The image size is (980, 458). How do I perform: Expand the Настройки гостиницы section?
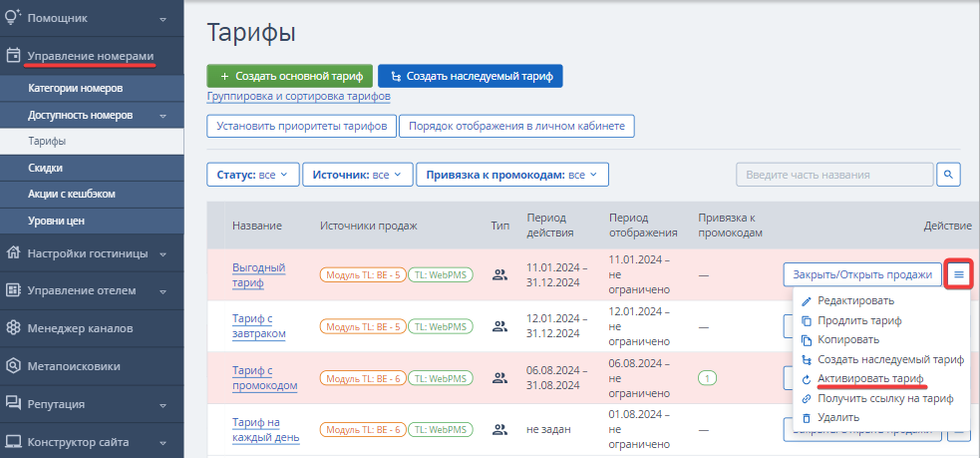(163, 254)
